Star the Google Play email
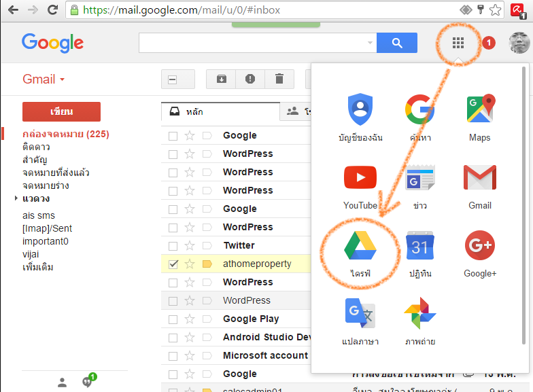 click(190, 319)
